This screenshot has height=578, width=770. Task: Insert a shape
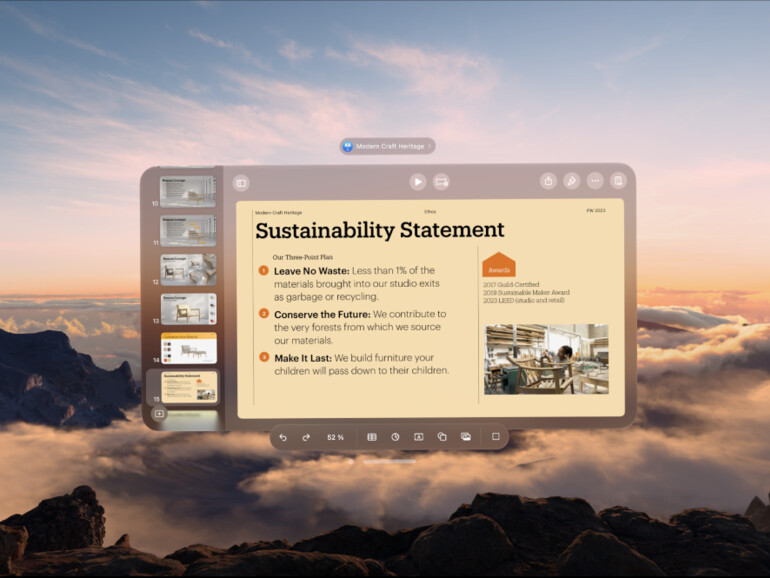[x=442, y=437]
